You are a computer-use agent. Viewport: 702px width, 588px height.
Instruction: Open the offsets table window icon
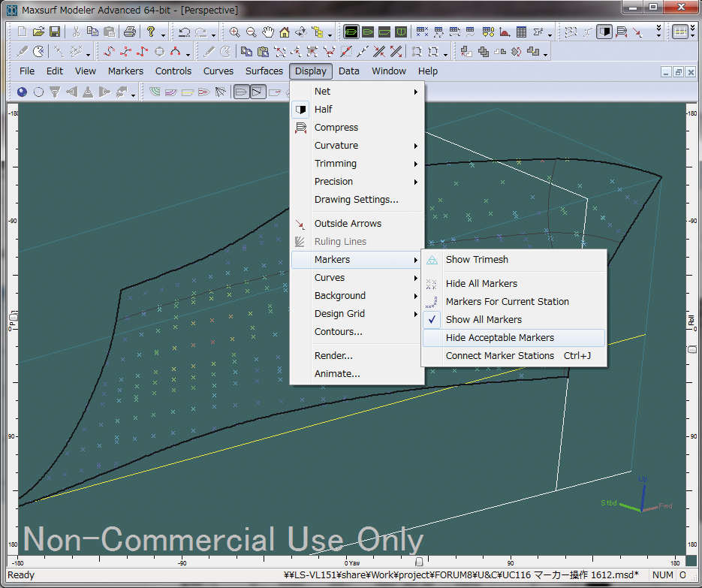(521, 32)
